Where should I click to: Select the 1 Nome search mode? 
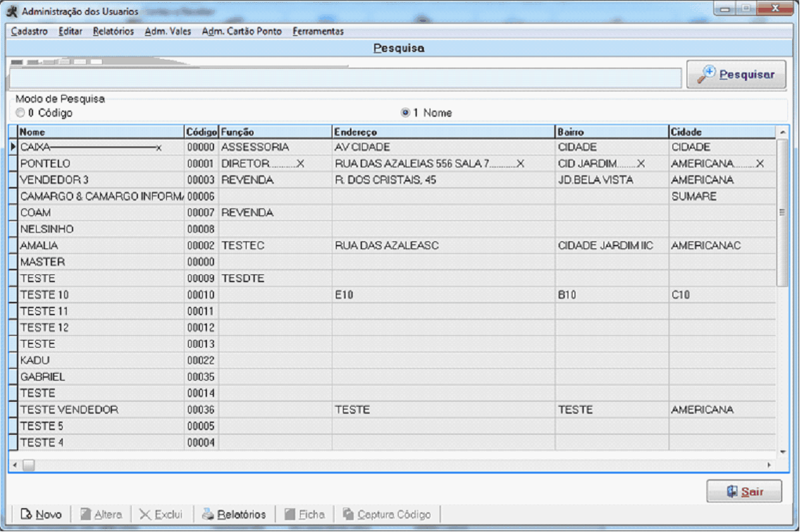click(405, 113)
